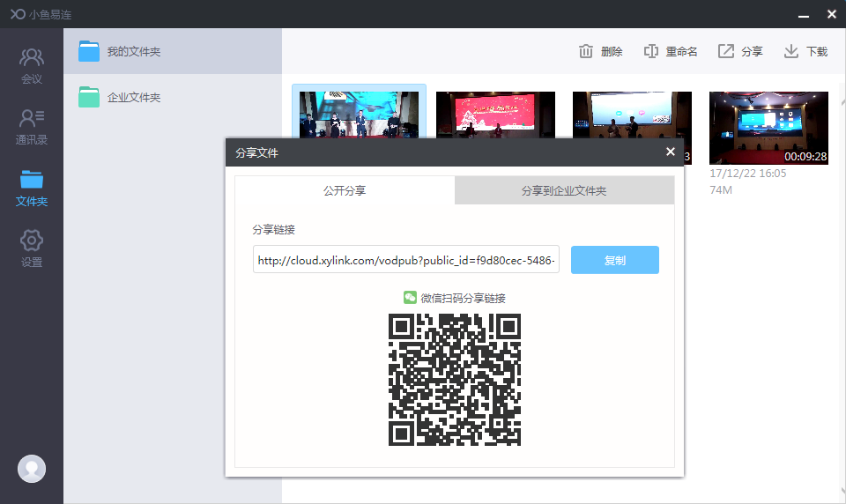This screenshot has width=846, height=504.
Task: Open the 会议 meetings section in sidebar
Action: tap(32, 66)
